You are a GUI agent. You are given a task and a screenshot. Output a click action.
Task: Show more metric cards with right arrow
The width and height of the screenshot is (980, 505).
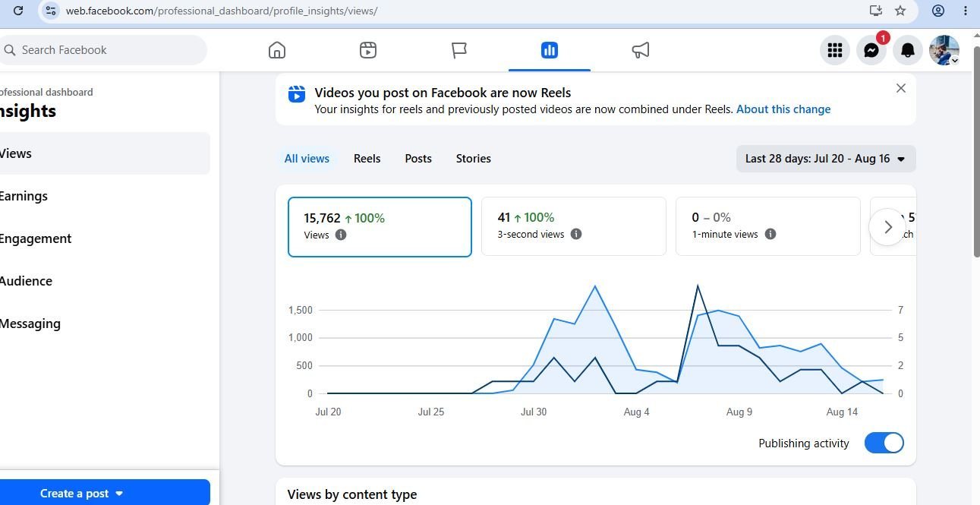(x=888, y=227)
